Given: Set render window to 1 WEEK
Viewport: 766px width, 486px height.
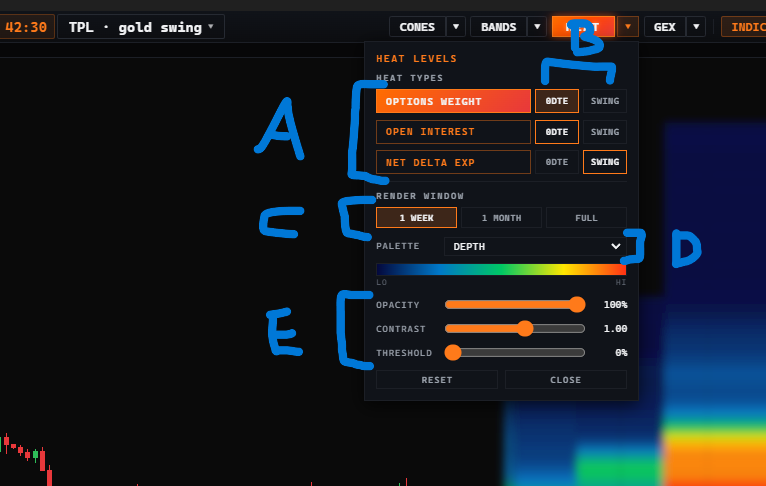Looking at the screenshot, I should (416, 218).
